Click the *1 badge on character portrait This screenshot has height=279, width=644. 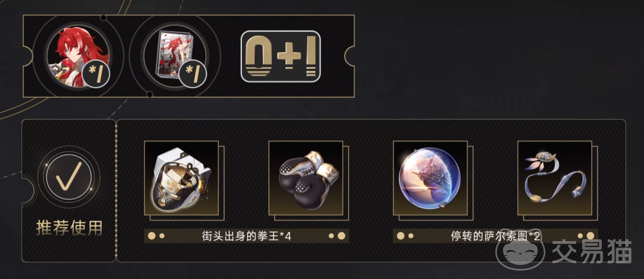coord(96,73)
